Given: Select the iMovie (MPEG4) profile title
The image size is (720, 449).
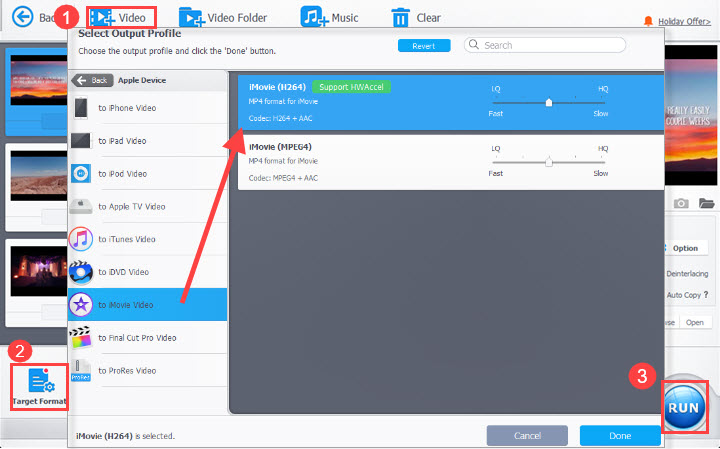Looking at the screenshot, I should coord(280,147).
